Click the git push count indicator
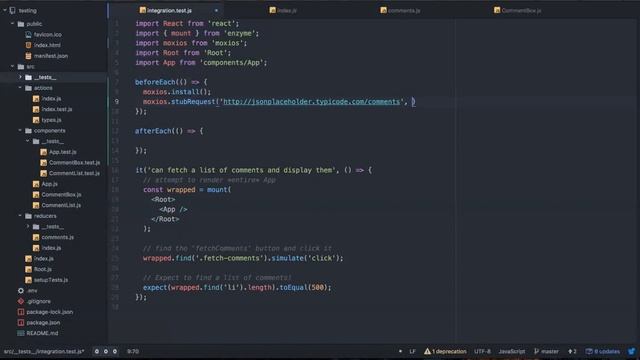The width and height of the screenshot is (640, 360). click(x=572, y=351)
